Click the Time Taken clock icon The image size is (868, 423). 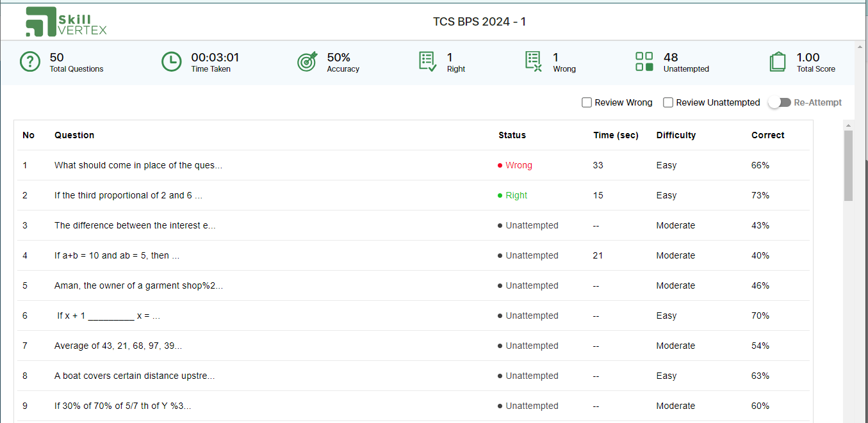tap(171, 62)
